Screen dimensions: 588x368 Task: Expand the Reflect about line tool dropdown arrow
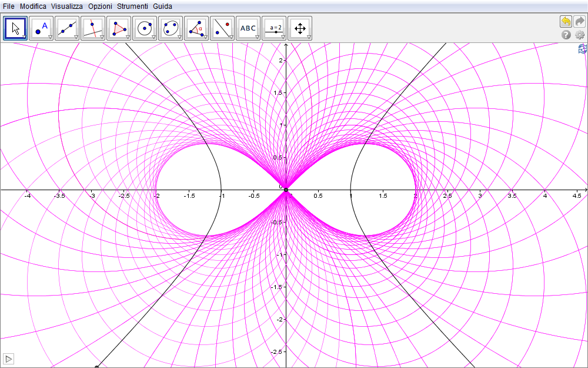(231, 37)
